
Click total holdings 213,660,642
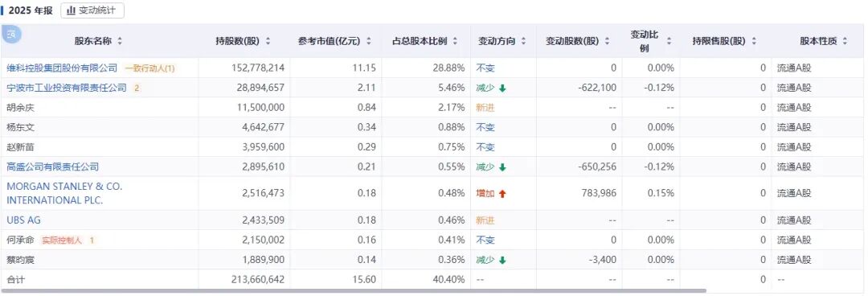(x=258, y=280)
